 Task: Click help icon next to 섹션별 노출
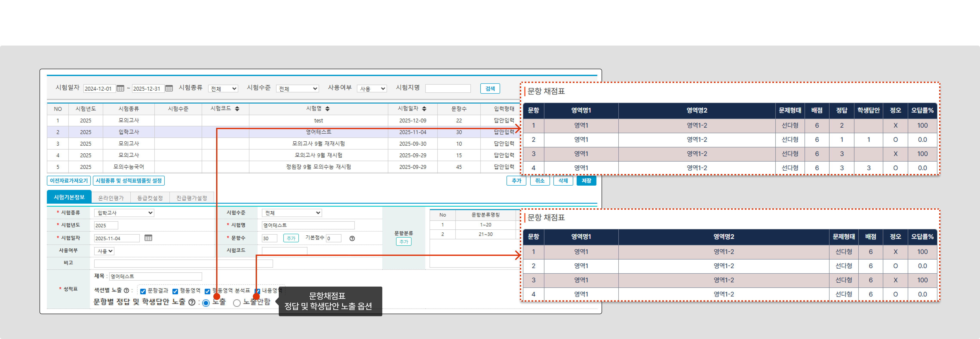(x=127, y=291)
